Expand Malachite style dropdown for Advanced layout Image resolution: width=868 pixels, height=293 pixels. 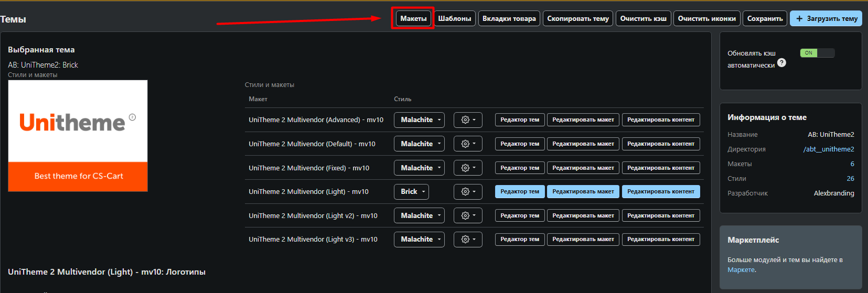pos(419,120)
